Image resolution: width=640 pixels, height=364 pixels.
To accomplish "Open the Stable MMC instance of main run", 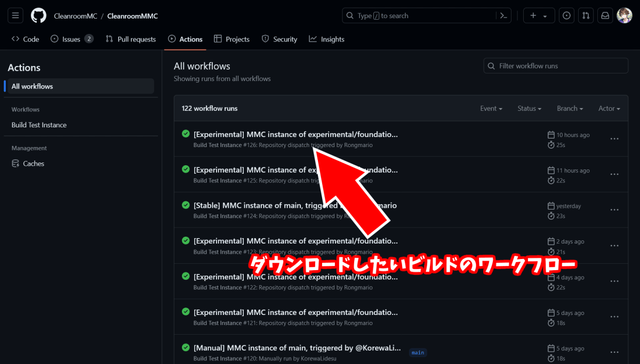I will coord(295,205).
